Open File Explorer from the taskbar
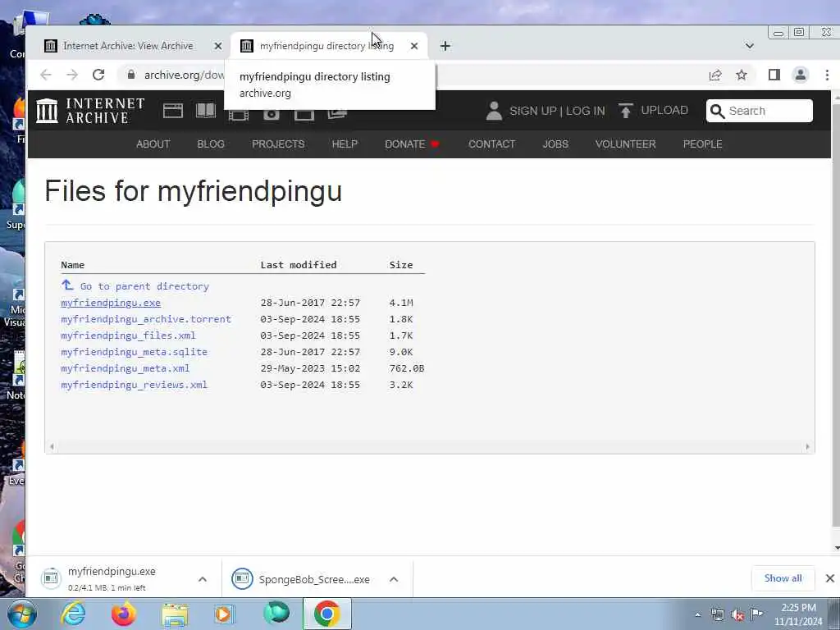840x630 pixels. pos(175,614)
